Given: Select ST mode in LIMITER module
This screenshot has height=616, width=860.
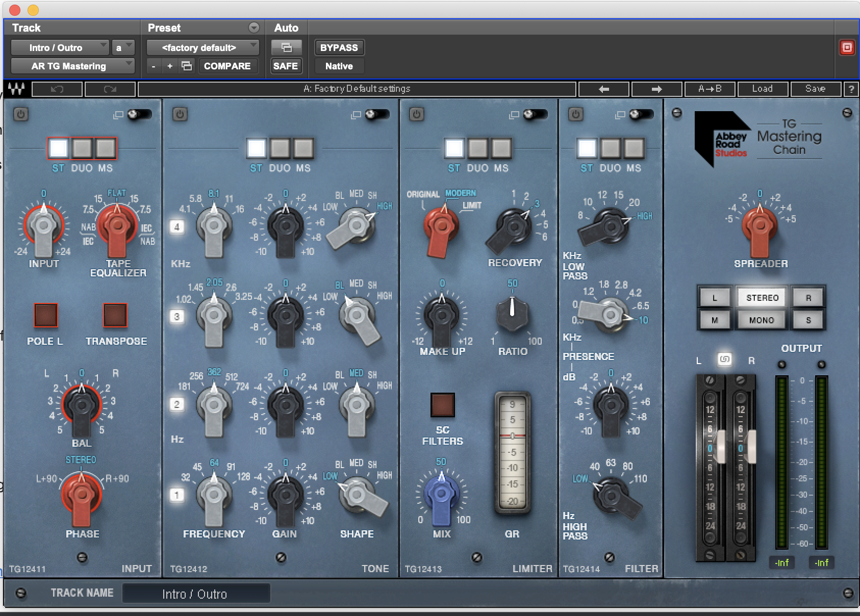Looking at the screenshot, I should click(454, 148).
